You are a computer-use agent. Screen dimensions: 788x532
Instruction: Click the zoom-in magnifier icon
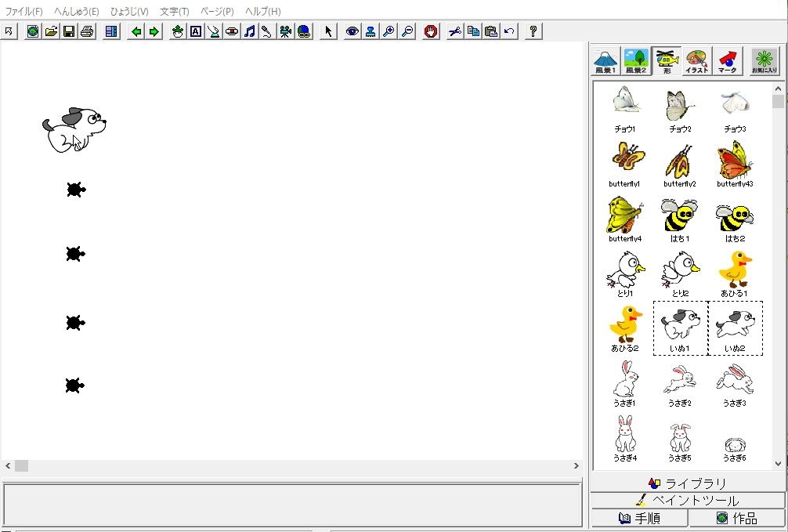389,31
